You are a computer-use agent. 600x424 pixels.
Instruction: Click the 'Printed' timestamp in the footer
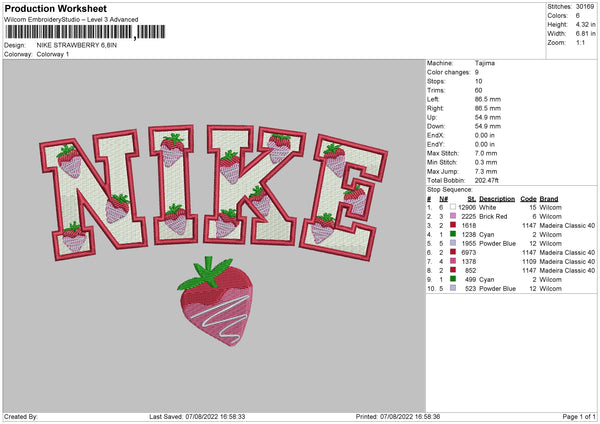click(x=398, y=417)
